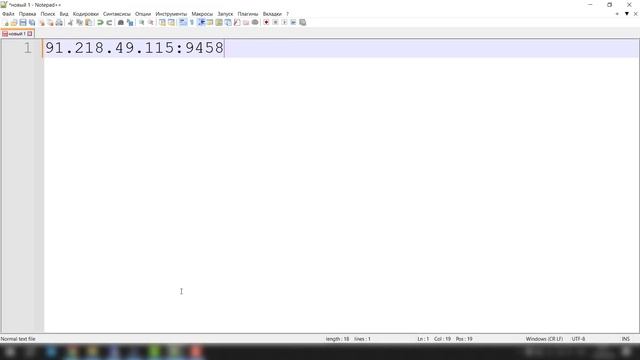This screenshot has height=360, width=640.
Task: Click the UTF-8 encoding status entry
Action: coord(578,339)
